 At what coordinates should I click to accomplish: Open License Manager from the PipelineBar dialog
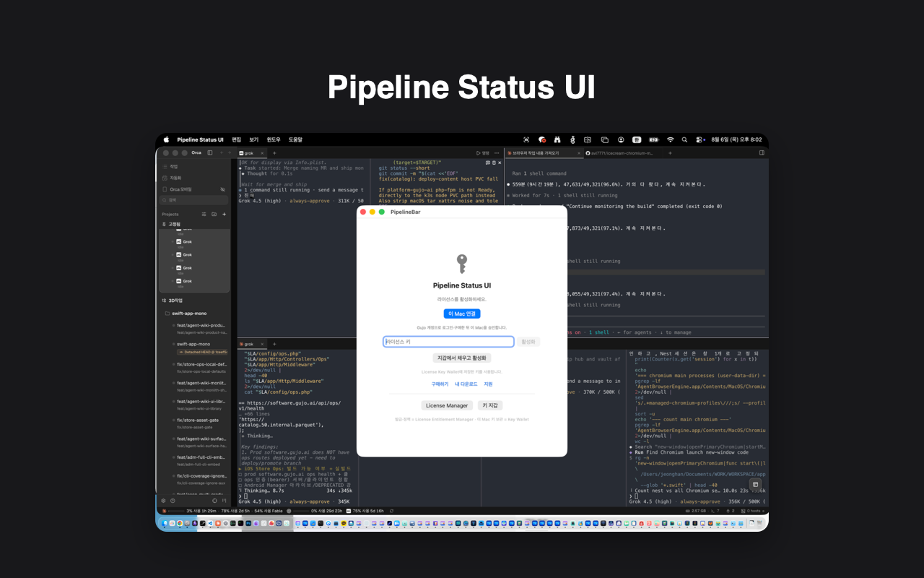(447, 405)
